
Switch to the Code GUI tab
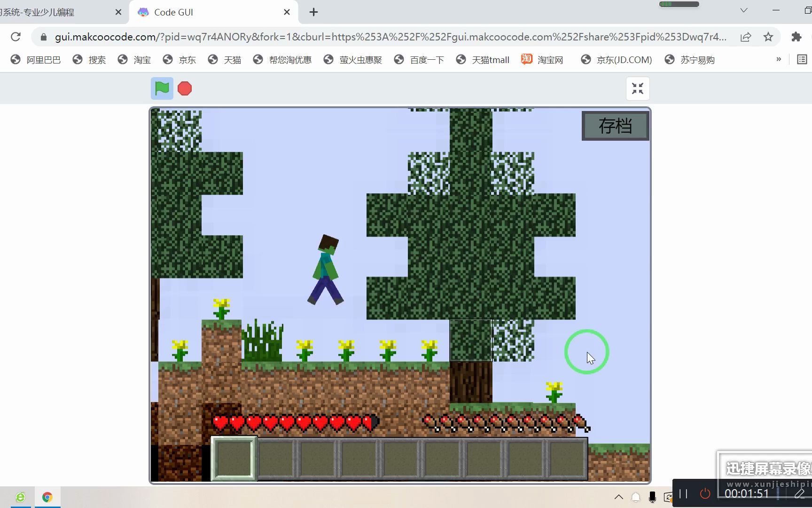pos(214,12)
